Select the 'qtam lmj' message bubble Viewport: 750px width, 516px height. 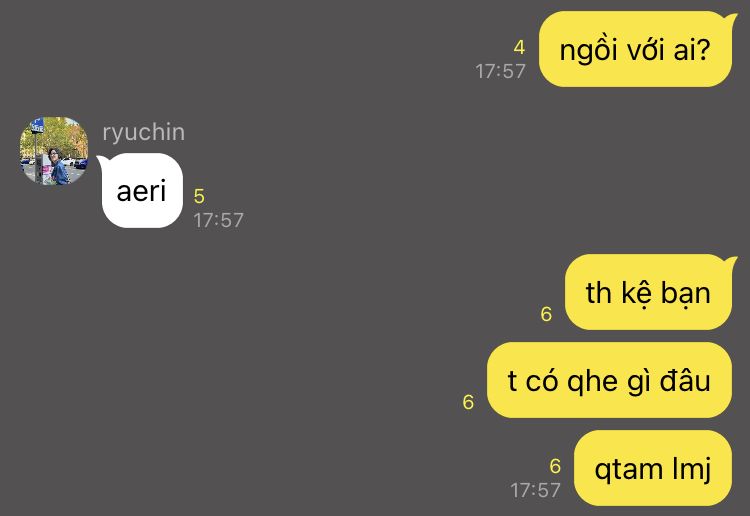point(653,468)
